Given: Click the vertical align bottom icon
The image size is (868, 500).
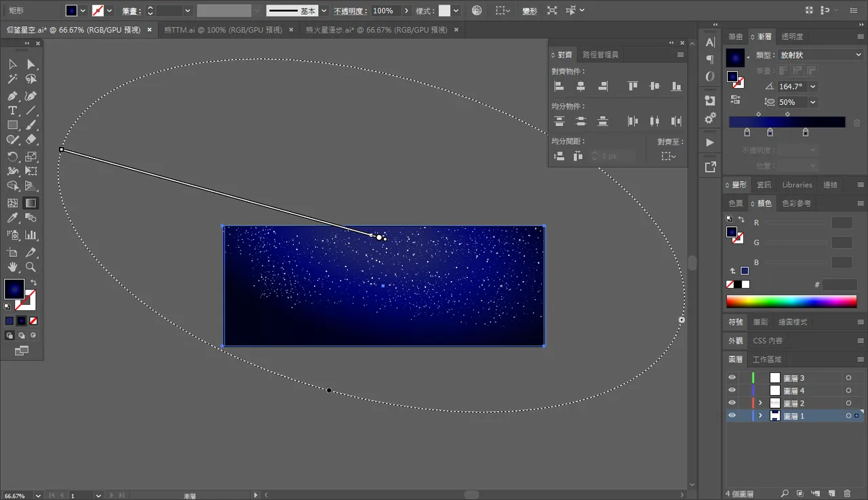Looking at the screenshot, I should (676, 86).
